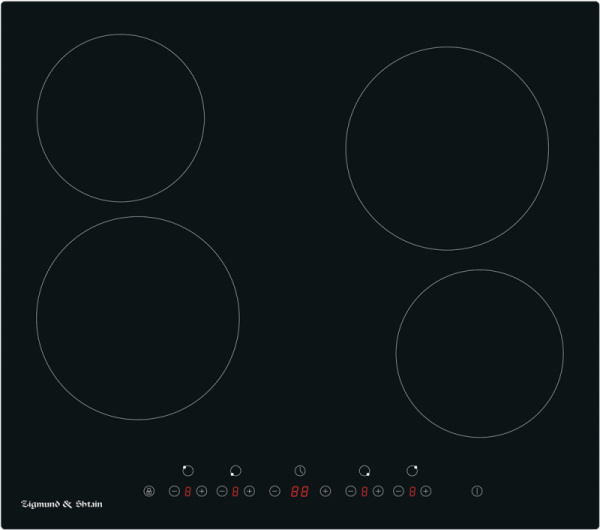The image size is (600, 530).
Task: Tap the two-digit red timer display
Action: 299,491
